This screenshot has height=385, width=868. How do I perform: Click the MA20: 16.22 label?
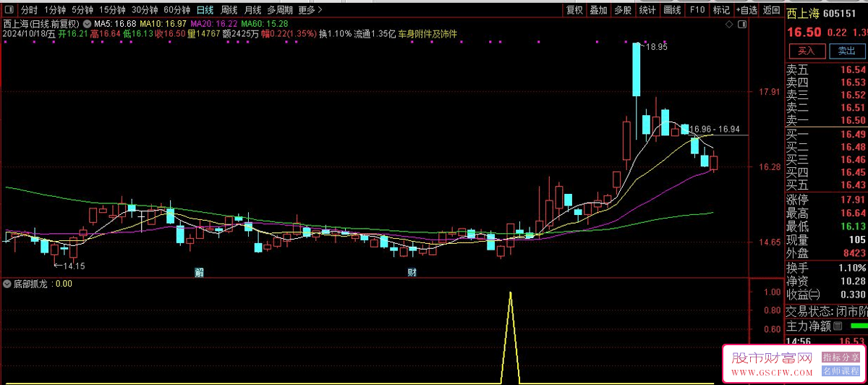click(x=214, y=24)
